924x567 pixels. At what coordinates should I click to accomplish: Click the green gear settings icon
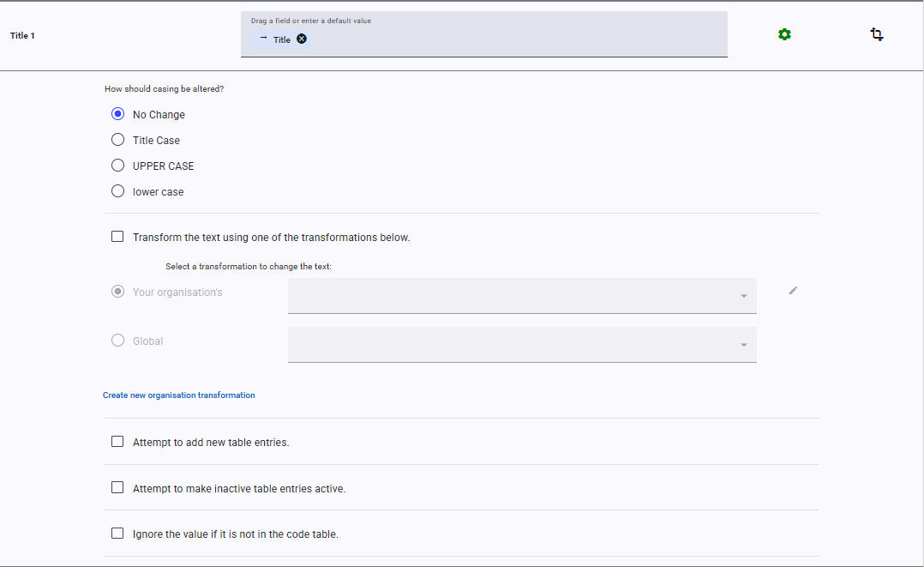coord(784,34)
